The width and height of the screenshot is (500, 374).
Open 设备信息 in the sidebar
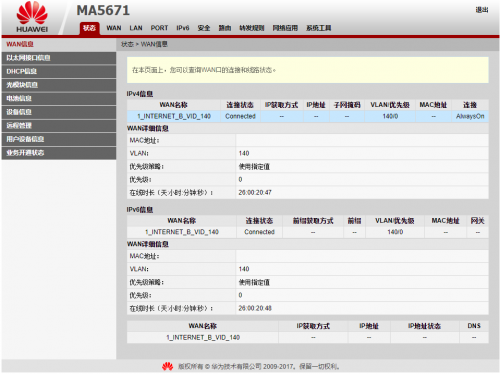[x=59, y=112]
